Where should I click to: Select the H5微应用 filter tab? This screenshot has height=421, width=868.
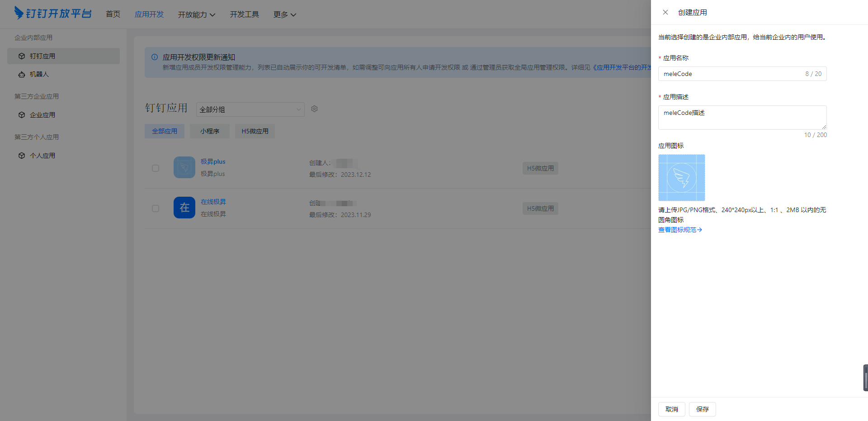tap(255, 131)
